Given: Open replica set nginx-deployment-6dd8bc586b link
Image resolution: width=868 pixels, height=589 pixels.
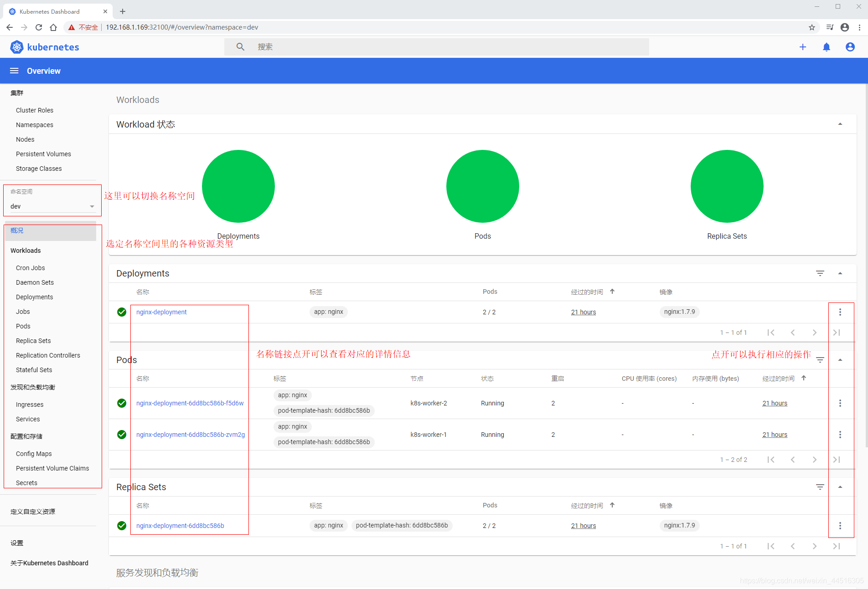Looking at the screenshot, I should point(180,526).
